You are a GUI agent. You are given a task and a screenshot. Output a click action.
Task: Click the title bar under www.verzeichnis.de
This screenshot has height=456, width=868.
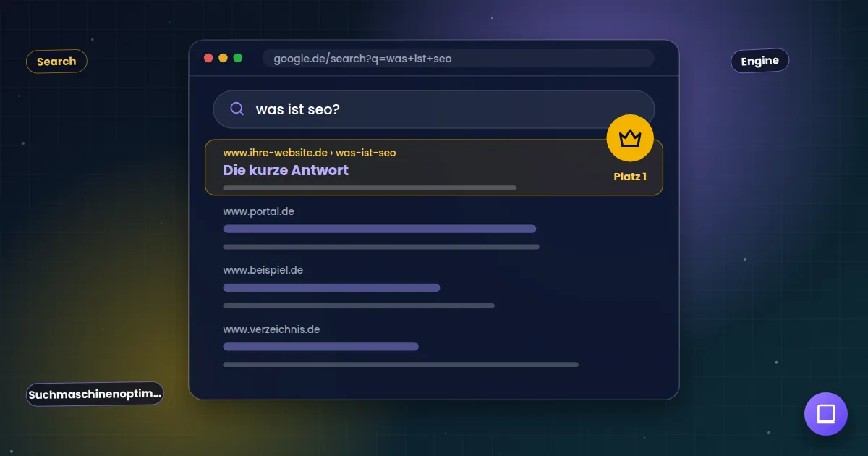[x=320, y=347]
